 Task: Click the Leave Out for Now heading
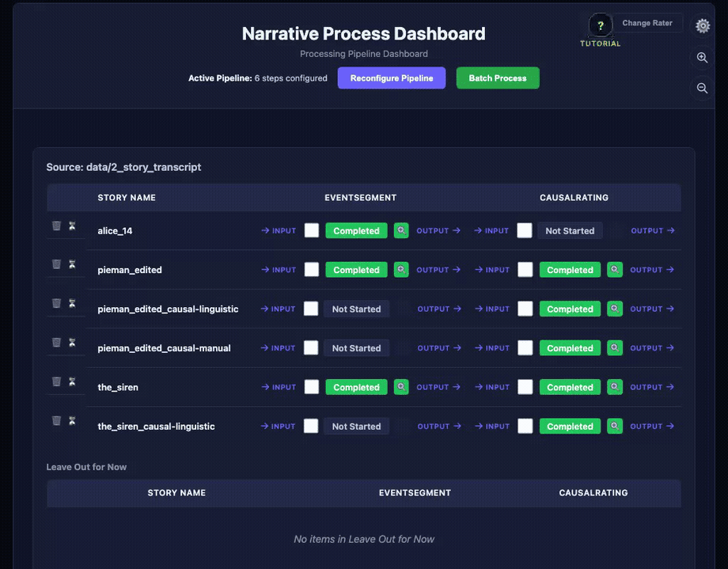(86, 467)
